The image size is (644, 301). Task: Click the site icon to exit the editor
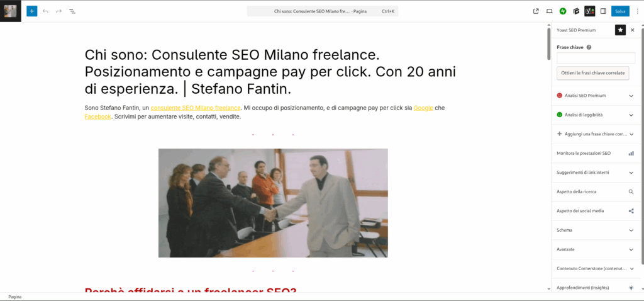click(x=10, y=11)
